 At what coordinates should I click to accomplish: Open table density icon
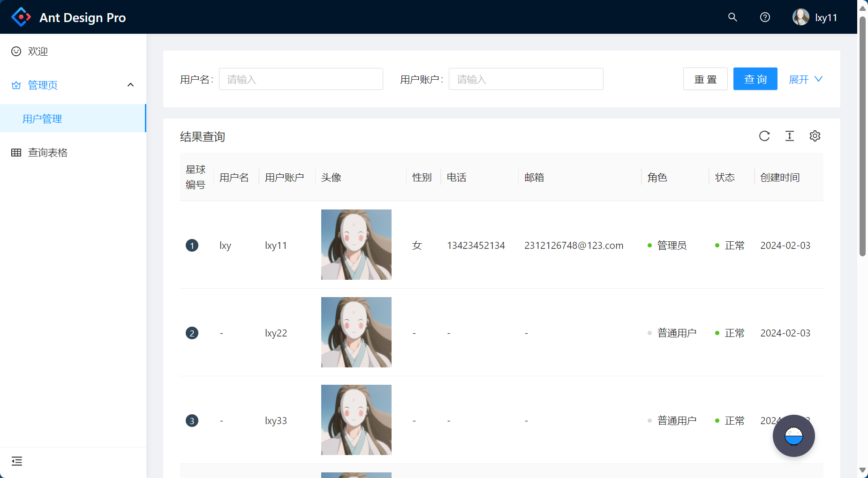click(x=790, y=136)
